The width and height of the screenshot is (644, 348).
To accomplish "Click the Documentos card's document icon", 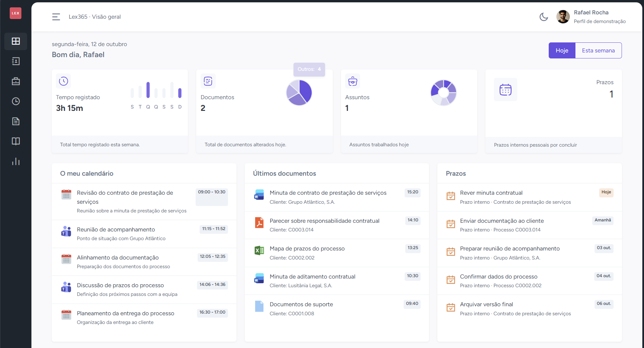I will (208, 81).
